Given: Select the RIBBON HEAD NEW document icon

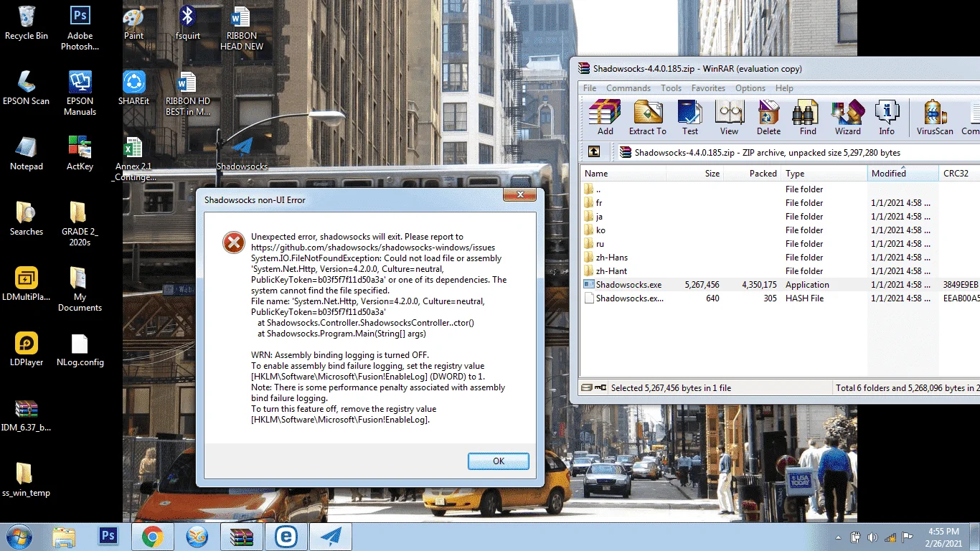Looking at the screenshot, I should click(x=242, y=28).
